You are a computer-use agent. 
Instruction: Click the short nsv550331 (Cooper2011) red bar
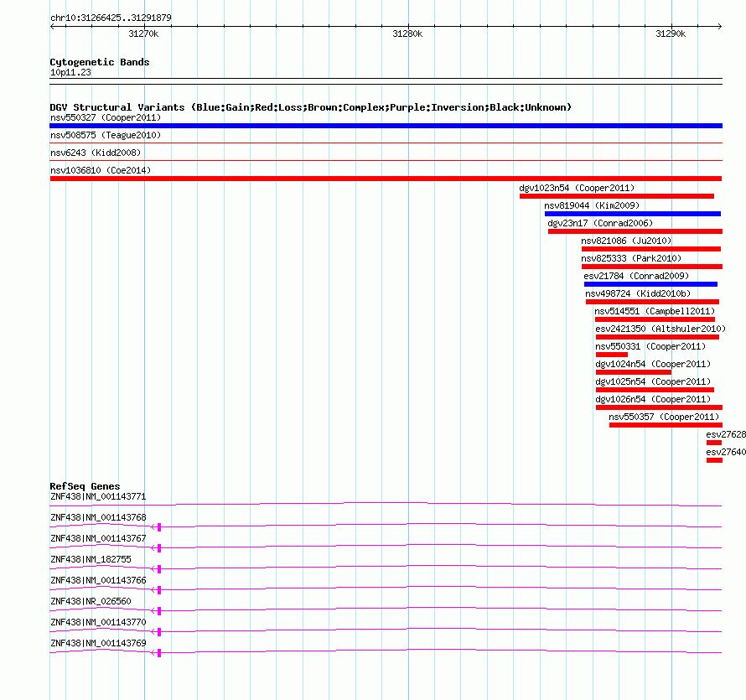click(612, 355)
